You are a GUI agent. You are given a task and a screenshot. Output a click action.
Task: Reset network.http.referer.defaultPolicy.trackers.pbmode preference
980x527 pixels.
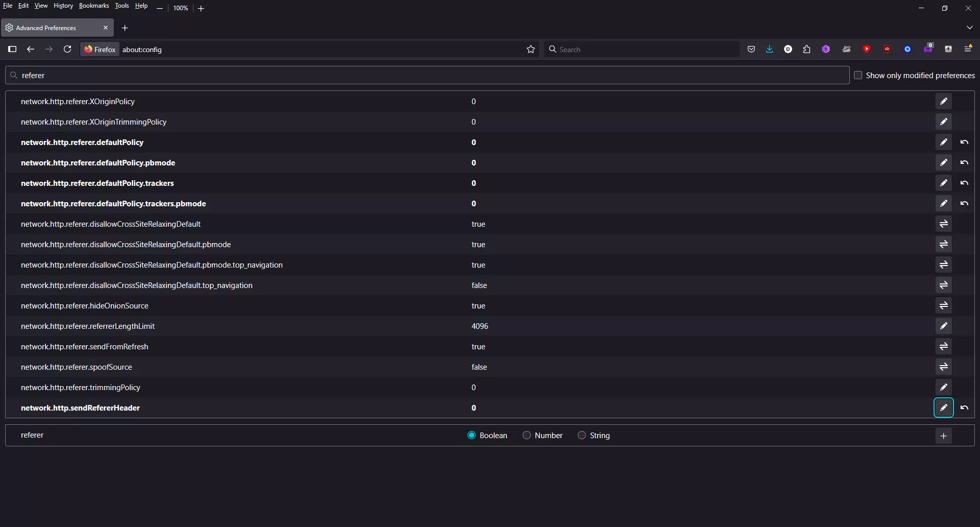[964, 203]
